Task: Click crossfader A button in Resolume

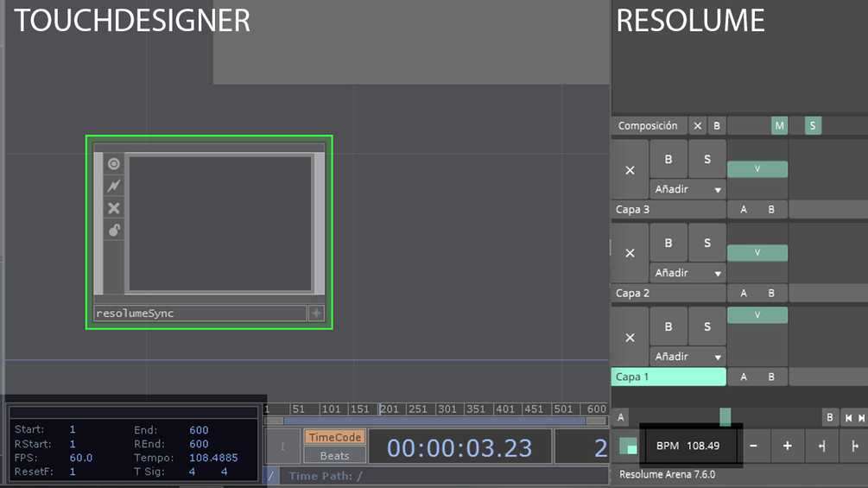Action: [620, 417]
